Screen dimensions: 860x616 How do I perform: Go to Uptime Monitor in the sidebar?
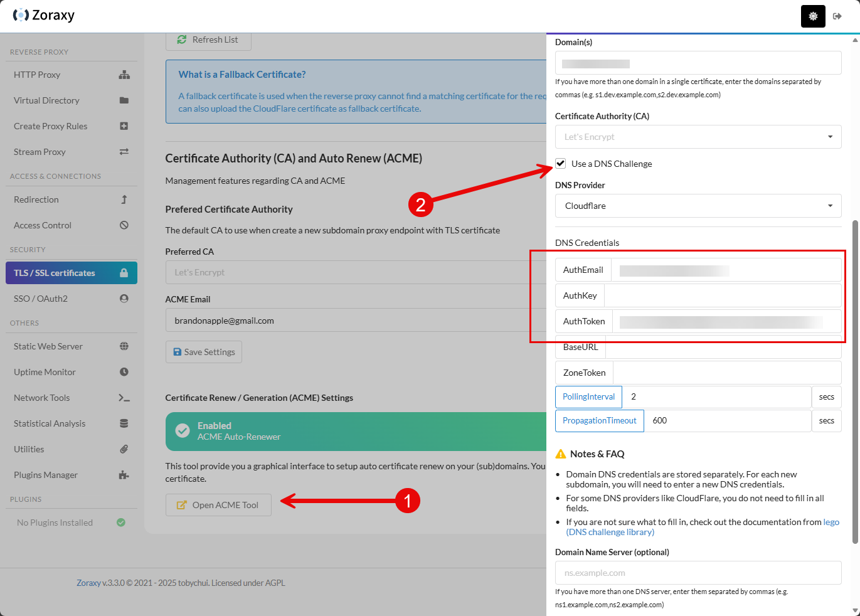[72, 372]
